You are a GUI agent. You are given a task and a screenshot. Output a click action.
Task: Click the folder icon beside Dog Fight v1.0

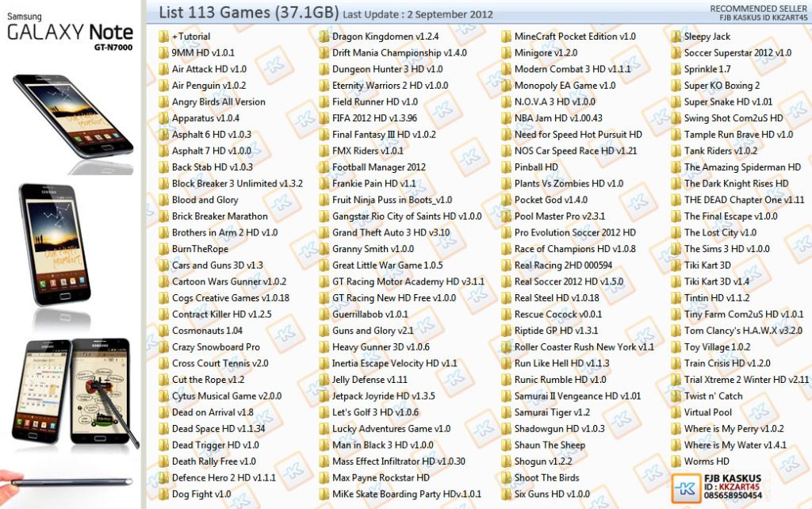point(163,494)
